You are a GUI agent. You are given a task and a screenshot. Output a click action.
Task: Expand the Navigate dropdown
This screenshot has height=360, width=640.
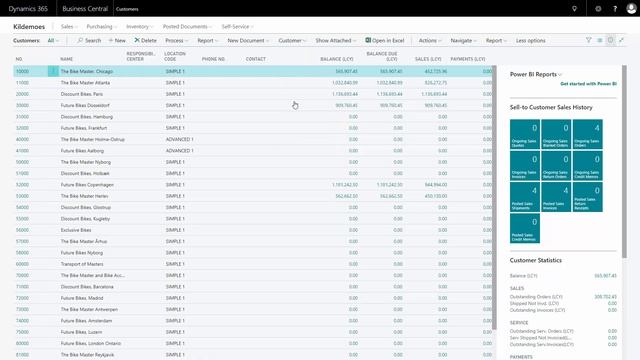coord(464,40)
